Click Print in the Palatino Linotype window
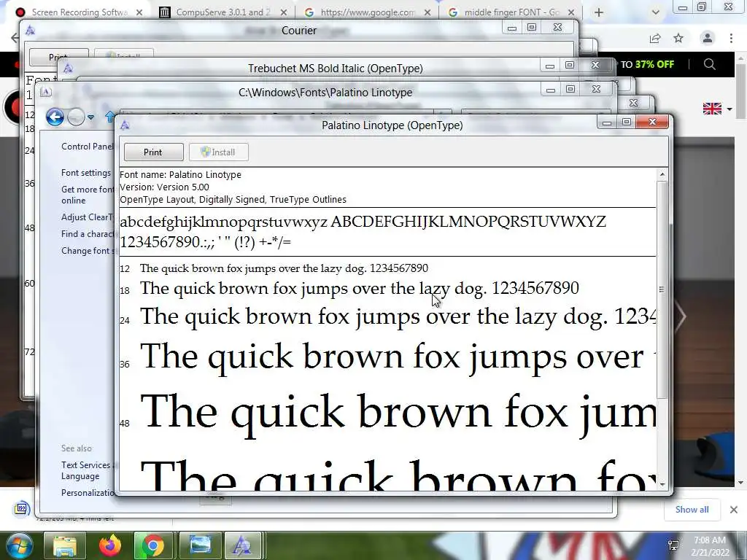 (153, 152)
